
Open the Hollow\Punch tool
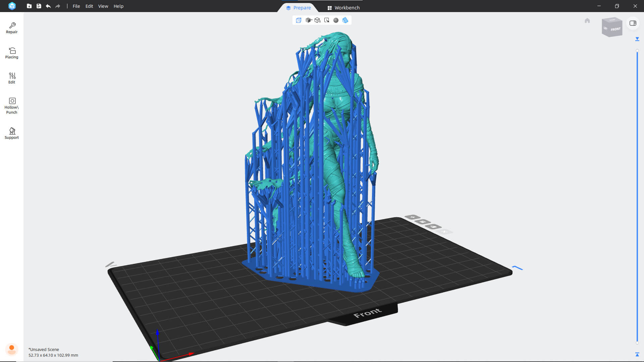click(x=12, y=106)
